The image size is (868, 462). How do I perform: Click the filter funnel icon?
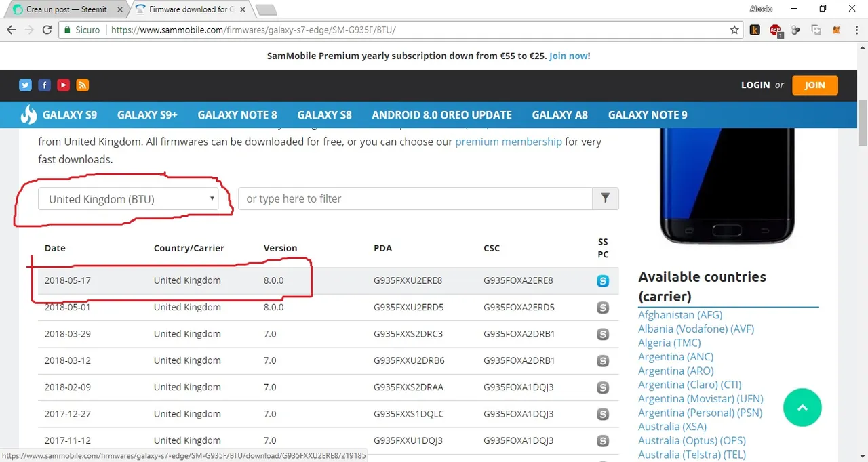coord(606,198)
